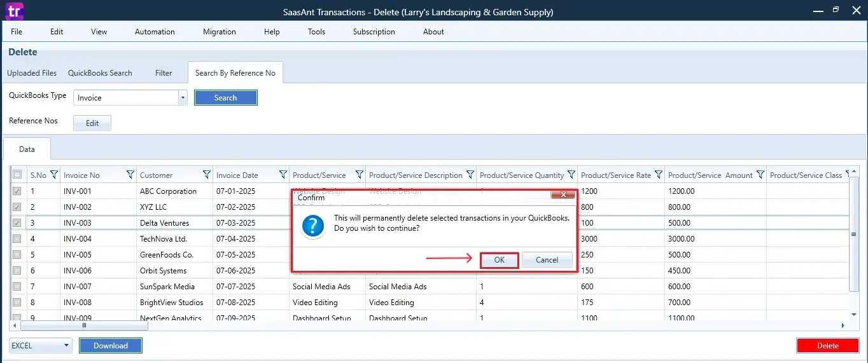Check the row checkbox for INV-005
Screen dimensions: 868x363
17,254
